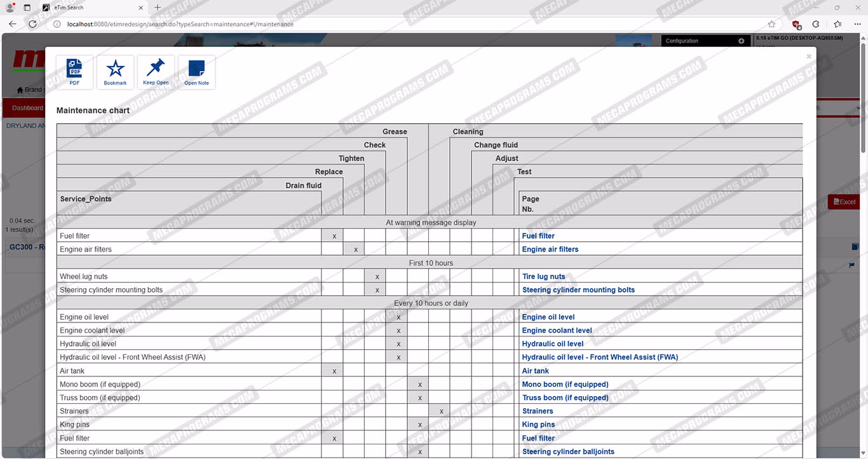868x459 pixels.
Task: Click the address bar URL
Action: click(180, 24)
